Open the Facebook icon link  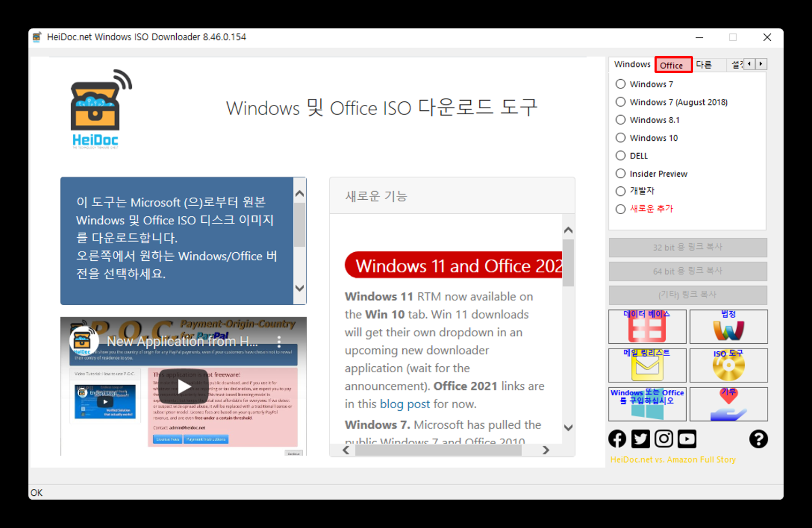[617, 439]
